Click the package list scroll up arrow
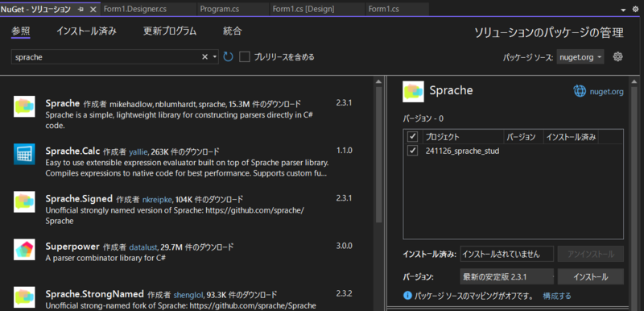644x311 pixels. tap(378, 81)
